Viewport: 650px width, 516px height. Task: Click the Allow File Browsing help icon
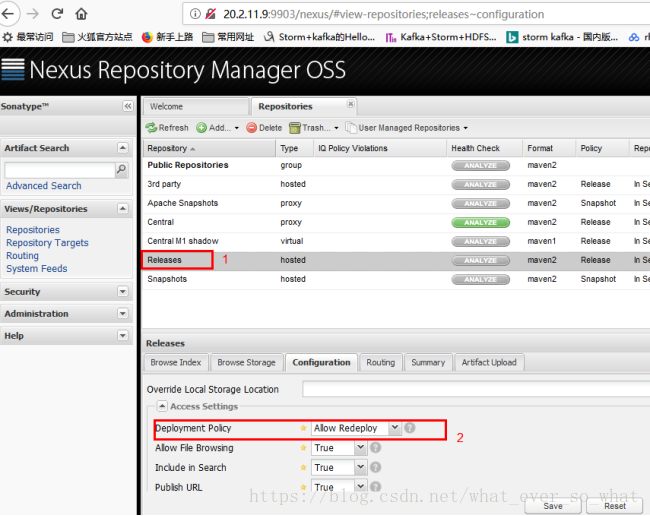point(376,448)
